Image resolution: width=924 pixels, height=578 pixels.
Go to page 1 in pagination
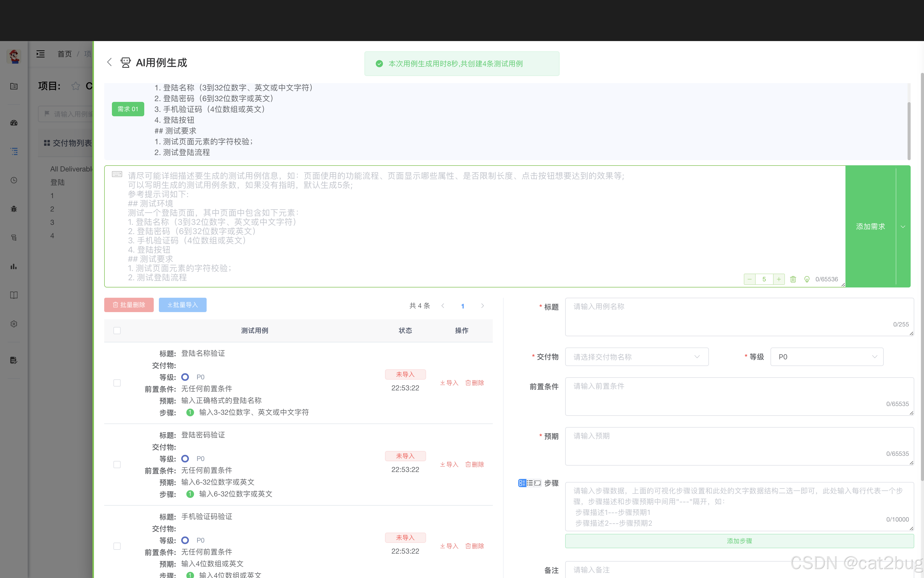coord(463,306)
